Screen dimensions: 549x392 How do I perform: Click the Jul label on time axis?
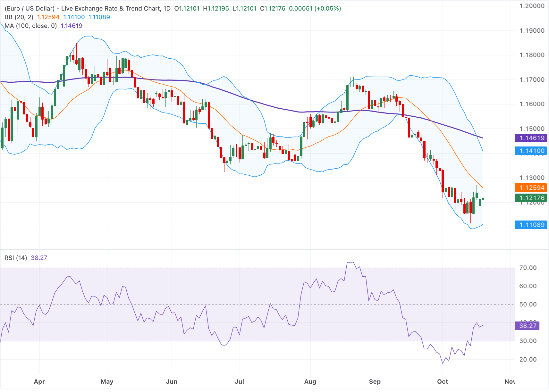point(240,381)
